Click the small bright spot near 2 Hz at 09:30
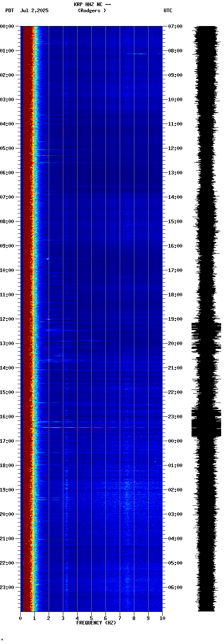Image resolution: width=224 pixels, height=644 pixels. point(47,259)
